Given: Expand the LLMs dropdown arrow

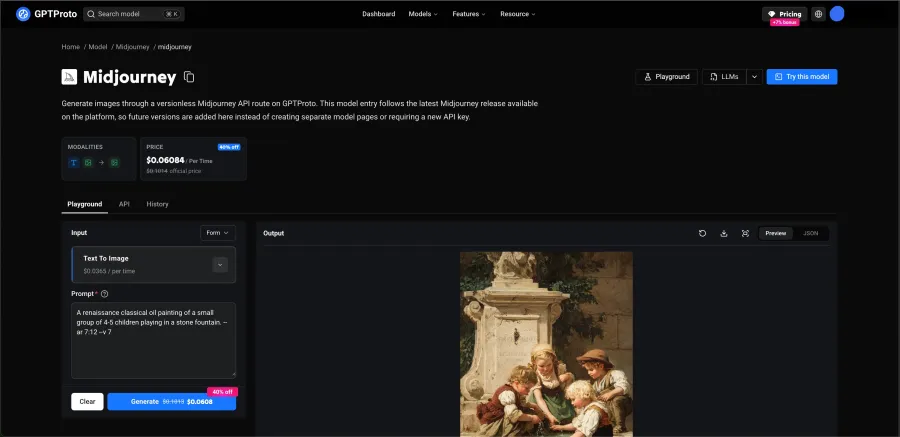Looking at the screenshot, I should click(x=754, y=76).
